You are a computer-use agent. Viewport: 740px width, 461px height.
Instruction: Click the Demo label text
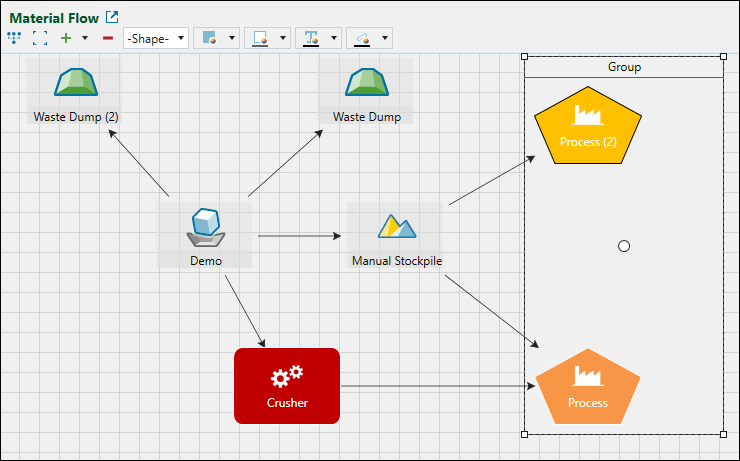(206, 260)
